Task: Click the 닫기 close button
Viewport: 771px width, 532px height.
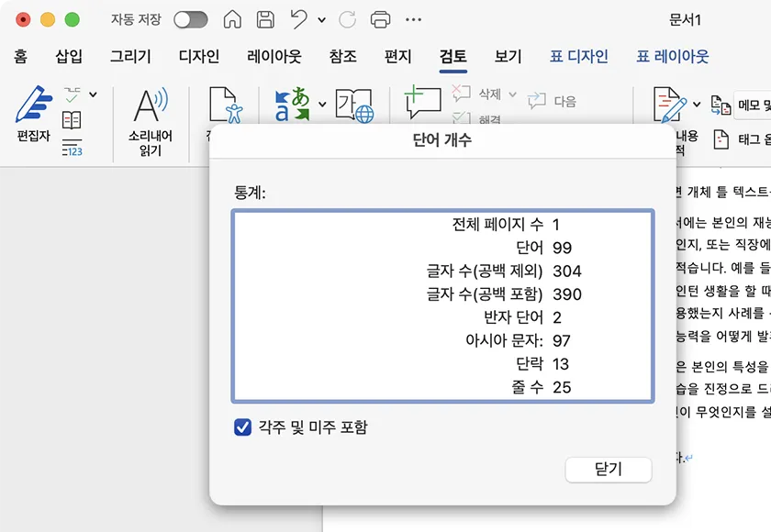Action: [x=609, y=470]
